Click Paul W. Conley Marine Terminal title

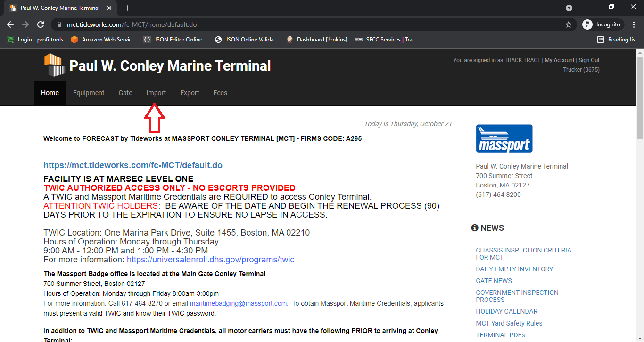point(170,65)
